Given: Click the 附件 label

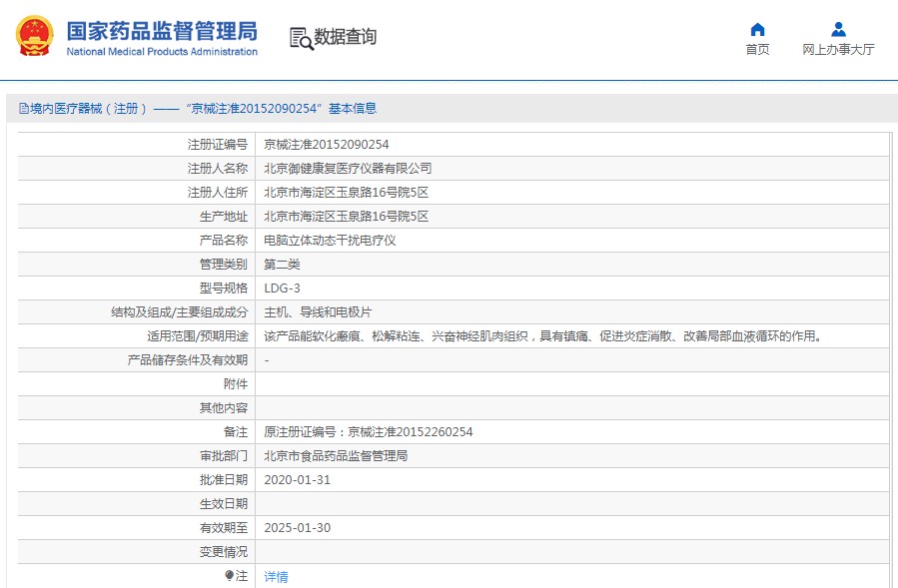Looking at the screenshot, I should (236, 384).
